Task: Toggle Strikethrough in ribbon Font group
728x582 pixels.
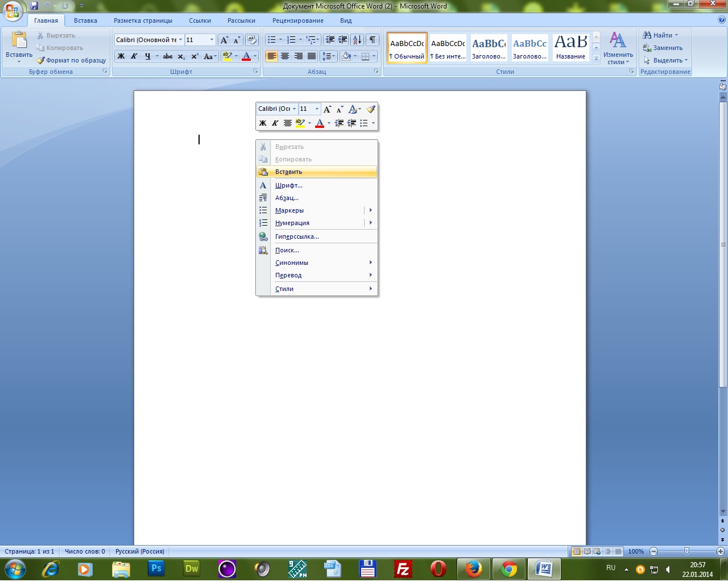Action: [168, 56]
